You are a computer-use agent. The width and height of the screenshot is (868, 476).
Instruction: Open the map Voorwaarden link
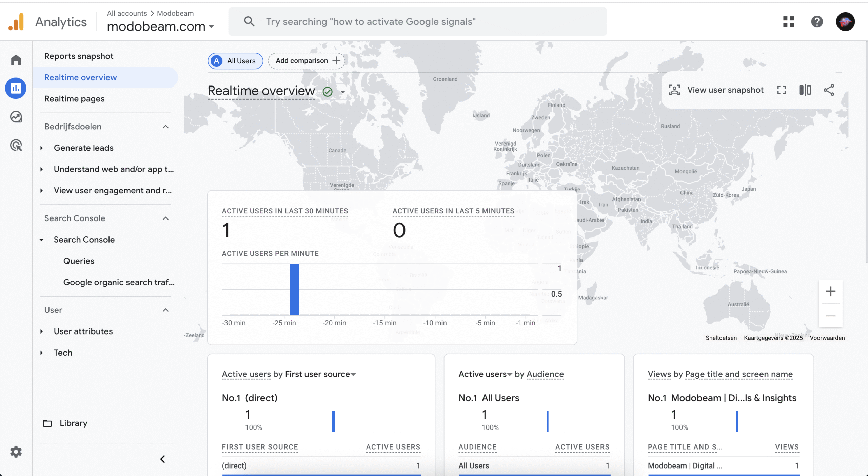(827, 338)
